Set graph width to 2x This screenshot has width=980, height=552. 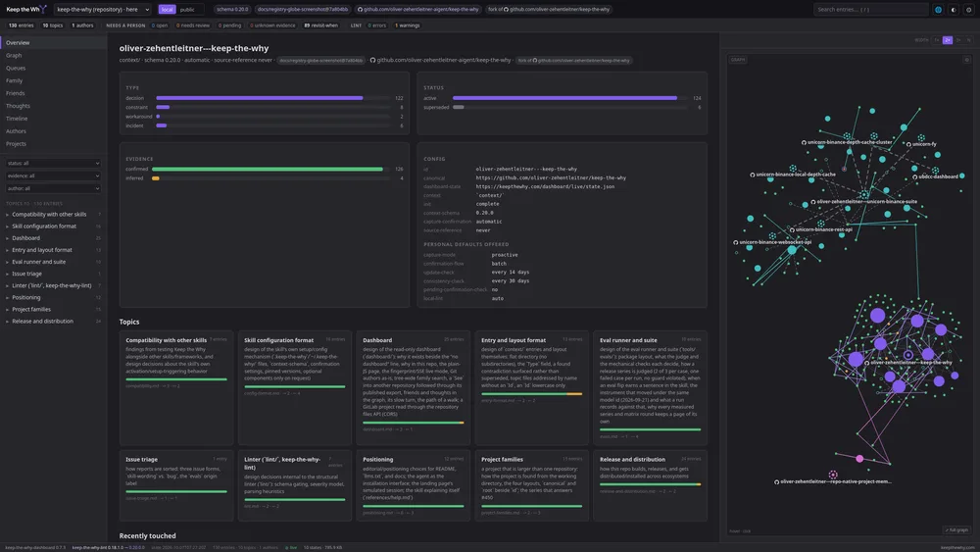click(948, 40)
